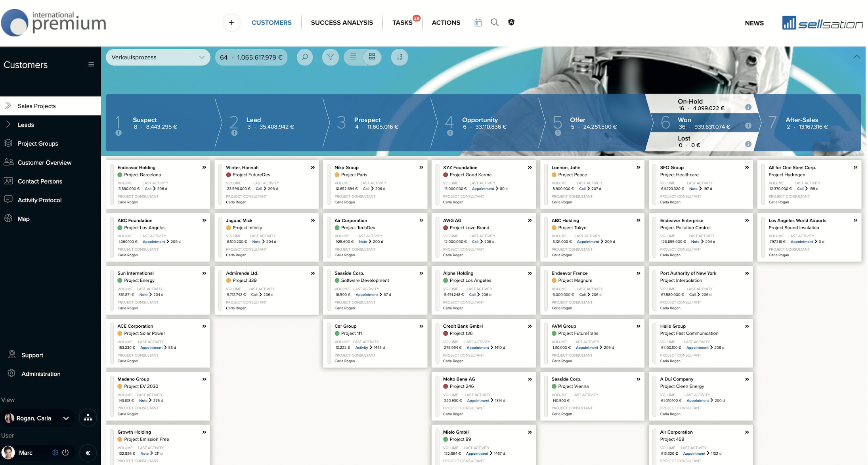Open the Car Group Project 111 card

(x=375, y=343)
